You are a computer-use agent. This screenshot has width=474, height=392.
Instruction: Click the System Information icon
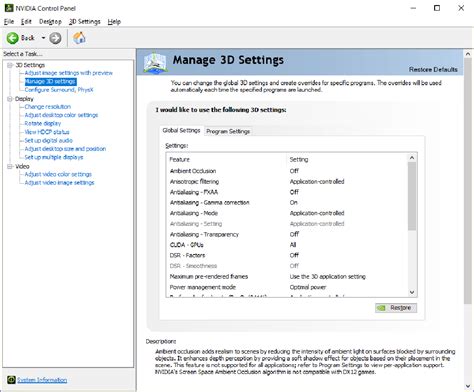[11, 380]
